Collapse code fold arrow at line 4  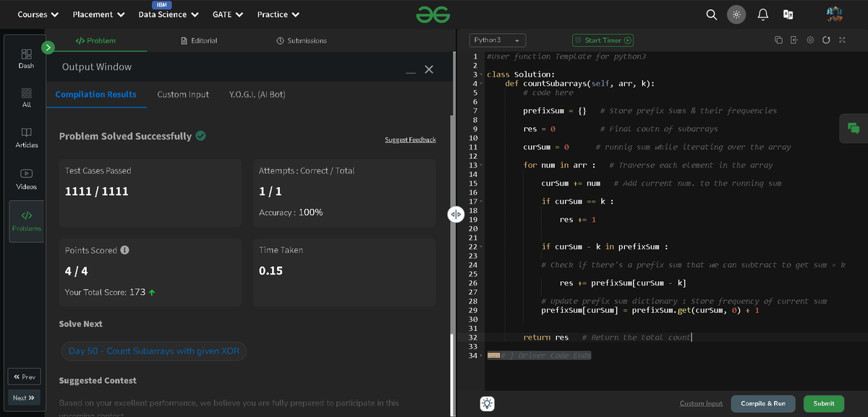(482, 84)
